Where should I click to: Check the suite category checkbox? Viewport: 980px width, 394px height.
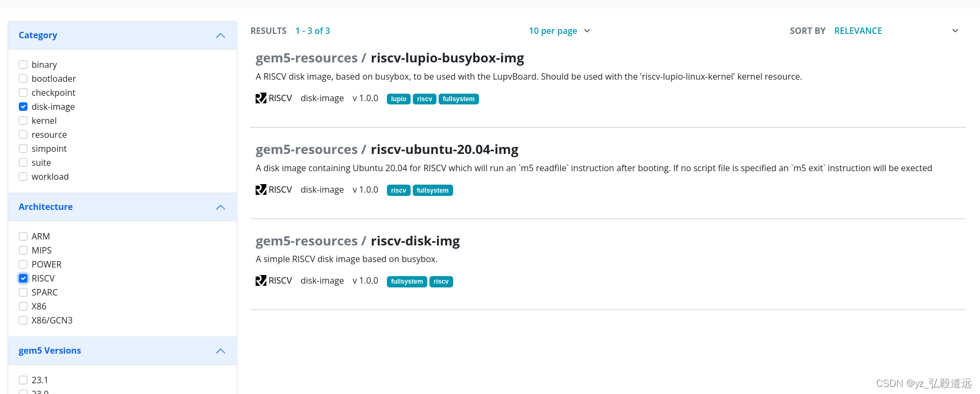click(x=23, y=163)
